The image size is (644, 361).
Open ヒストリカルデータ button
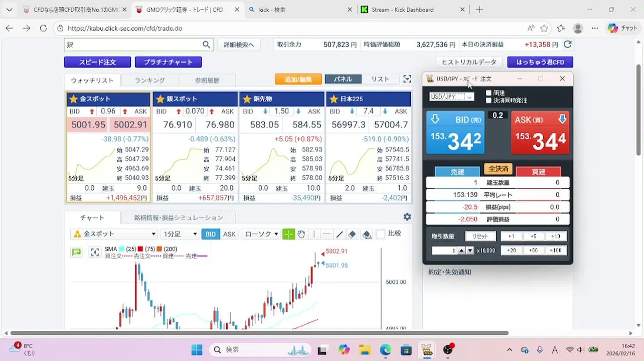469,62
